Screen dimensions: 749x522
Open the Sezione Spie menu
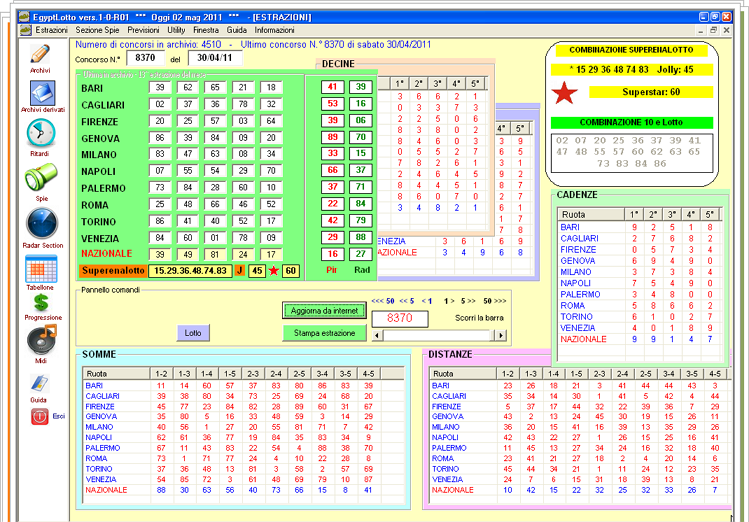pos(97,30)
